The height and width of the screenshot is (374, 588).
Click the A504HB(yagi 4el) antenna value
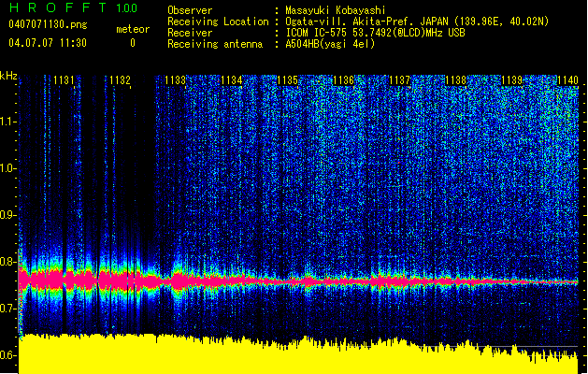[330, 44]
